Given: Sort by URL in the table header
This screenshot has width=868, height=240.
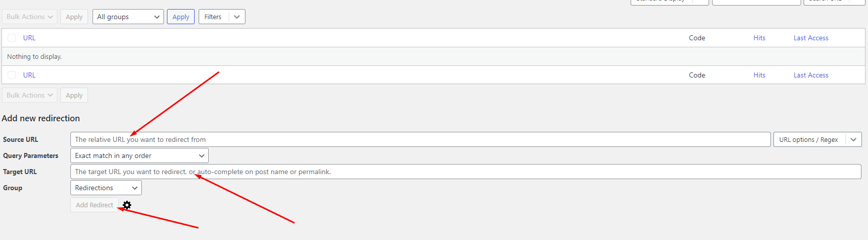Looking at the screenshot, I should click(29, 38).
